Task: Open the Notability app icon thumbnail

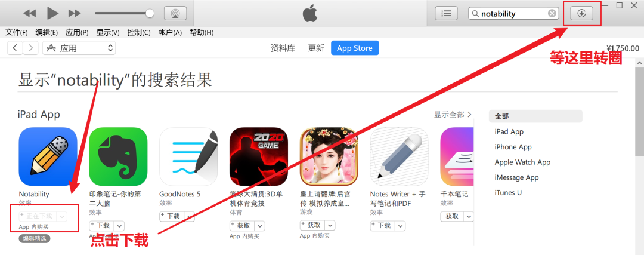Action: tap(48, 156)
